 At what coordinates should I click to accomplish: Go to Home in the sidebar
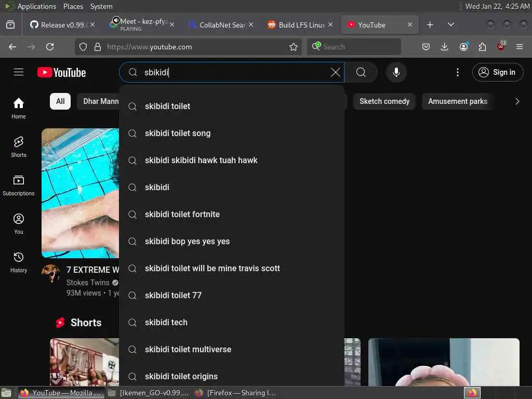[19, 108]
